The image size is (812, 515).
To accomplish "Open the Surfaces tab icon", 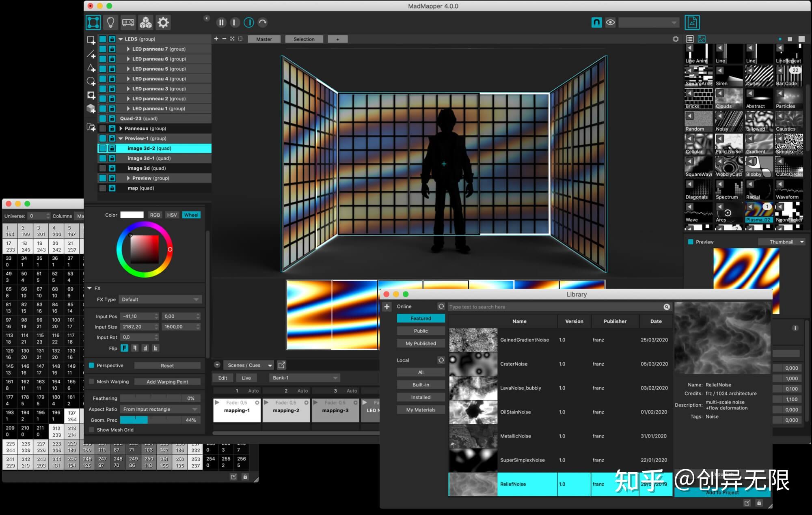I will pyautogui.click(x=93, y=22).
